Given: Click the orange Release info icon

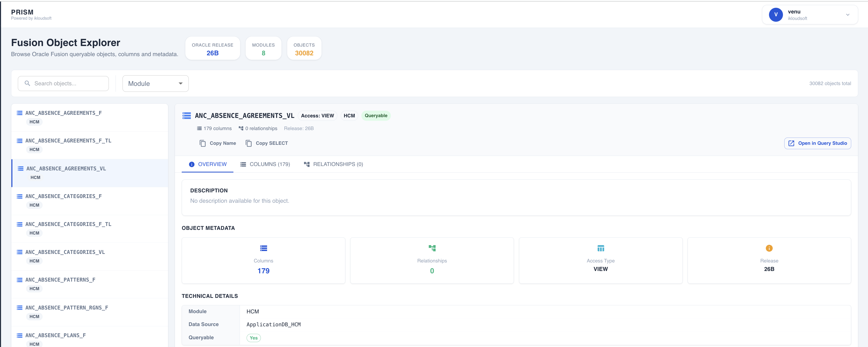Looking at the screenshot, I should click(x=769, y=248).
